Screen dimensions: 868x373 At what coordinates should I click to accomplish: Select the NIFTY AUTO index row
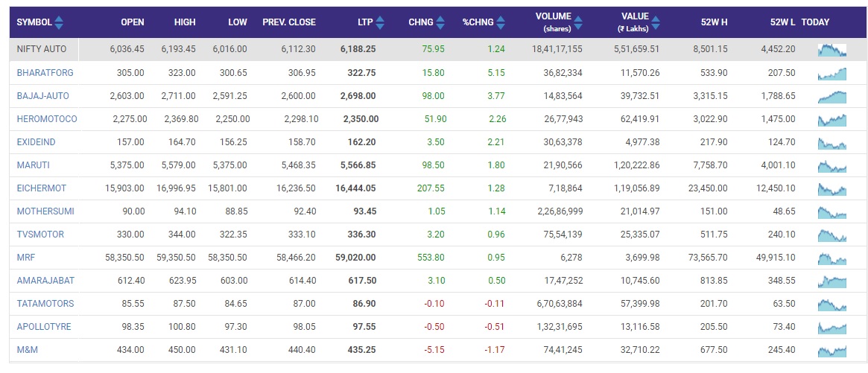click(x=42, y=49)
